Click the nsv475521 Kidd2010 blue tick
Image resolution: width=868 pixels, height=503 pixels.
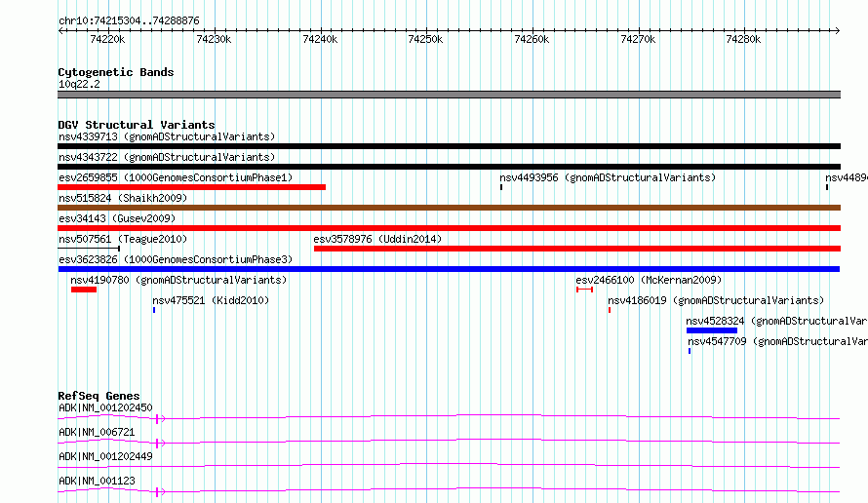pyautogui.click(x=154, y=310)
